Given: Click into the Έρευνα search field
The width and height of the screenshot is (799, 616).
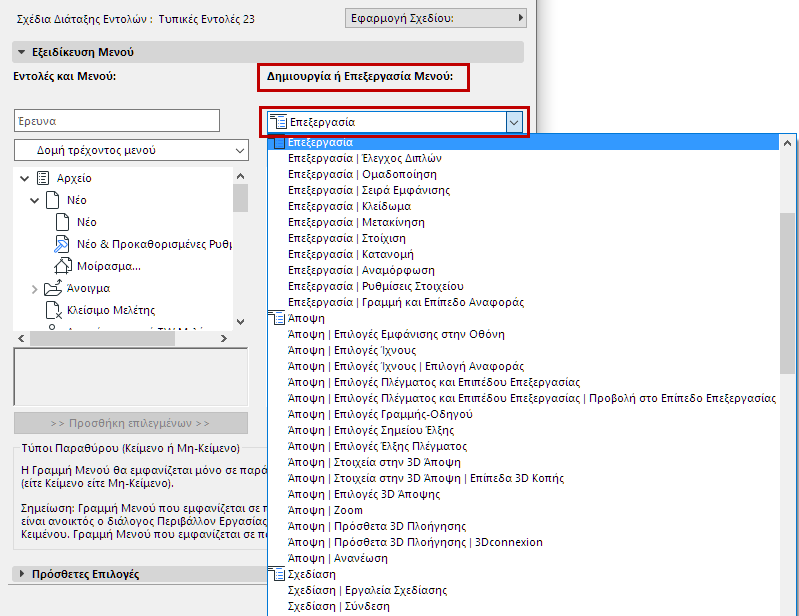Looking at the screenshot, I should coord(117,121).
